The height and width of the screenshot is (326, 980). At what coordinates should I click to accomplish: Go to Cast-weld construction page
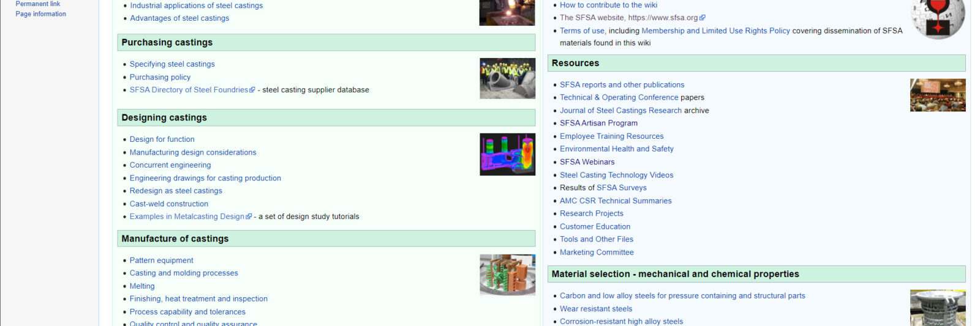[169, 204]
